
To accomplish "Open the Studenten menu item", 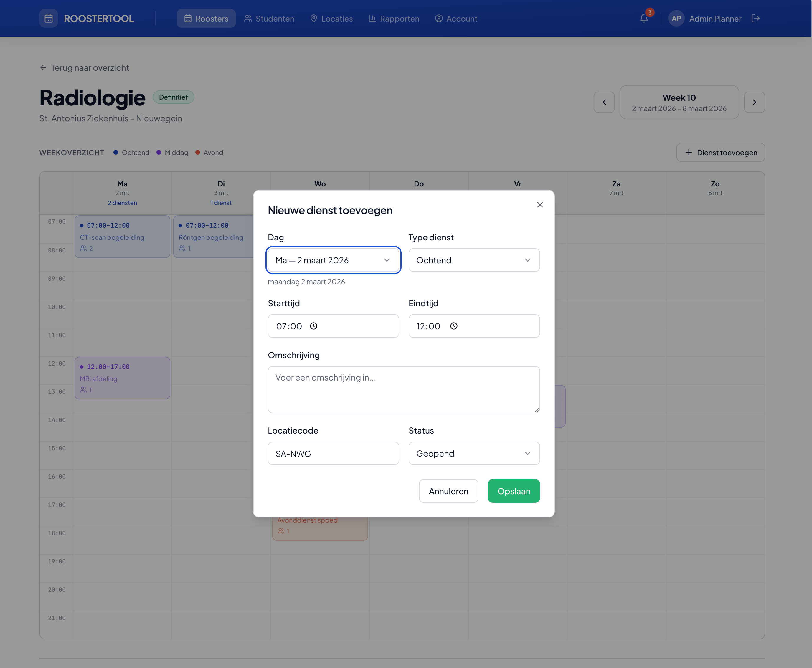I will coord(269,19).
